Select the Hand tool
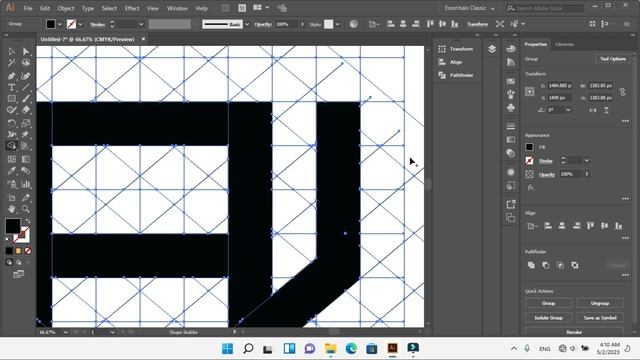The width and height of the screenshot is (640, 360). pyautogui.click(x=11, y=209)
